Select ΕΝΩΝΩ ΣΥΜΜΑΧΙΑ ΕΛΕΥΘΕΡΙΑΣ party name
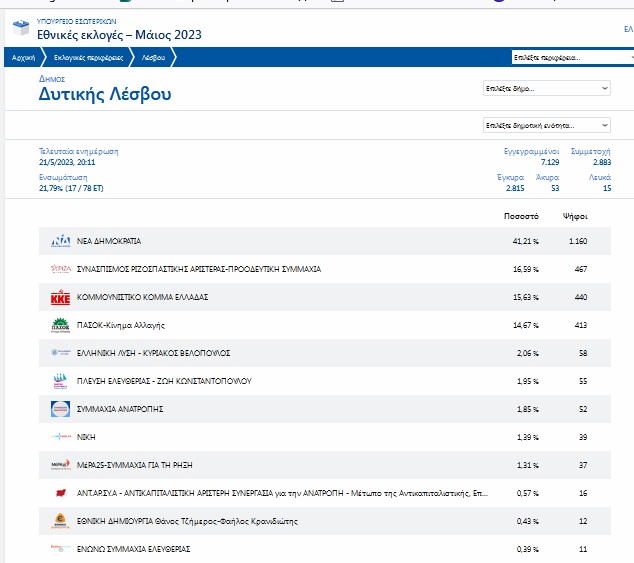 tap(133, 549)
